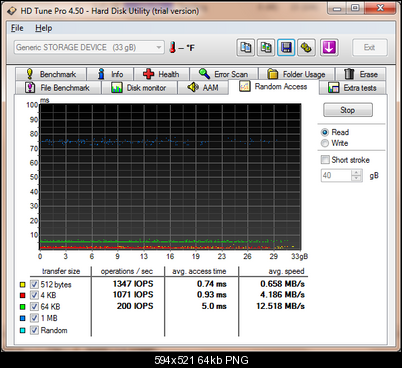
Task: Open options via the yellow tools icon
Action: (306, 48)
